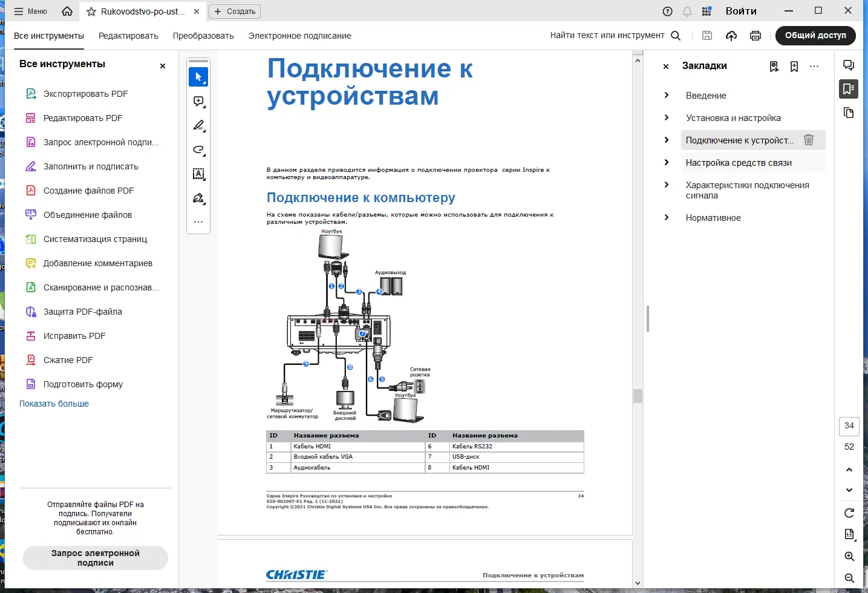Click the save file icon
Screen dimensions: 868x593
tap(707, 36)
